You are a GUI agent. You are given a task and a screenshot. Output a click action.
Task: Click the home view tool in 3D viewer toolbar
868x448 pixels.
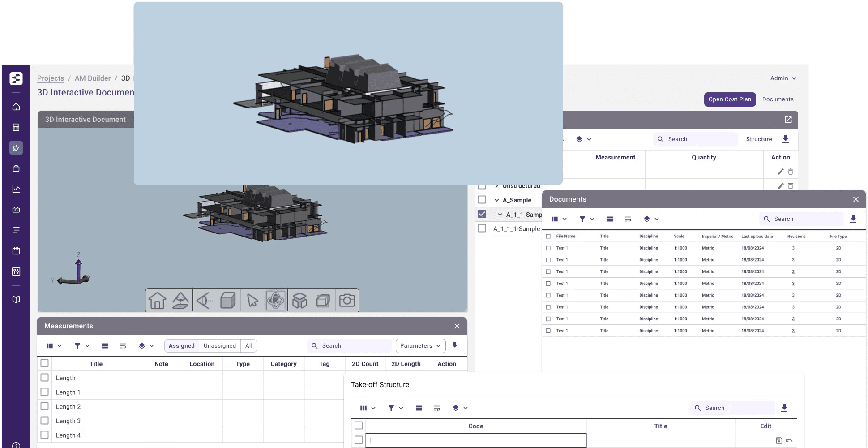tap(157, 300)
